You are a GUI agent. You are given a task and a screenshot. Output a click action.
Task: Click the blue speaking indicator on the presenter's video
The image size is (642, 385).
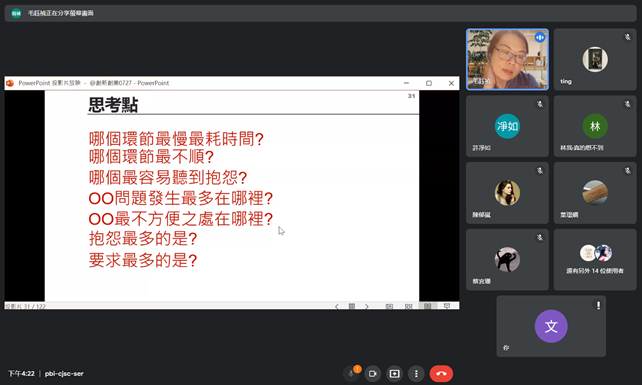(x=540, y=38)
